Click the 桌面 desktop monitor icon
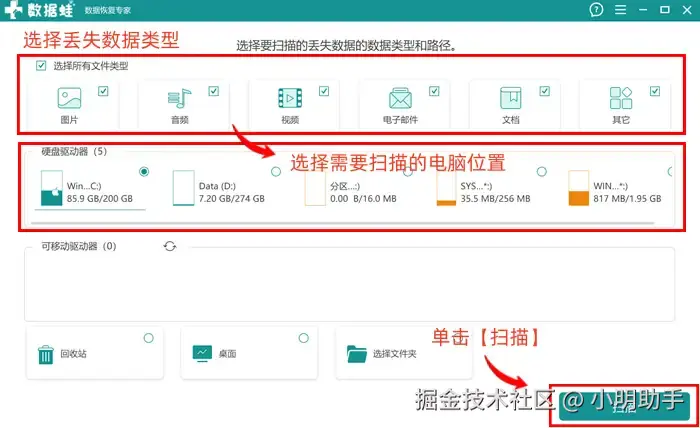The width and height of the screenshot is (700, 428). (x=202, y=353)
